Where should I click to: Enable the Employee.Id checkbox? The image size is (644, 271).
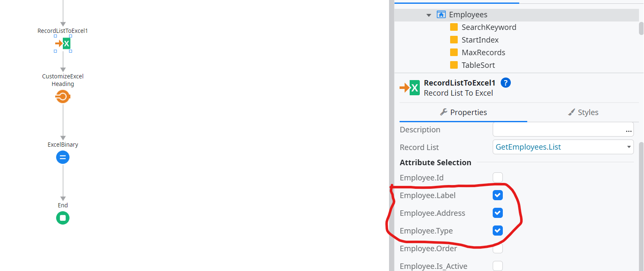tap(498, 177)
